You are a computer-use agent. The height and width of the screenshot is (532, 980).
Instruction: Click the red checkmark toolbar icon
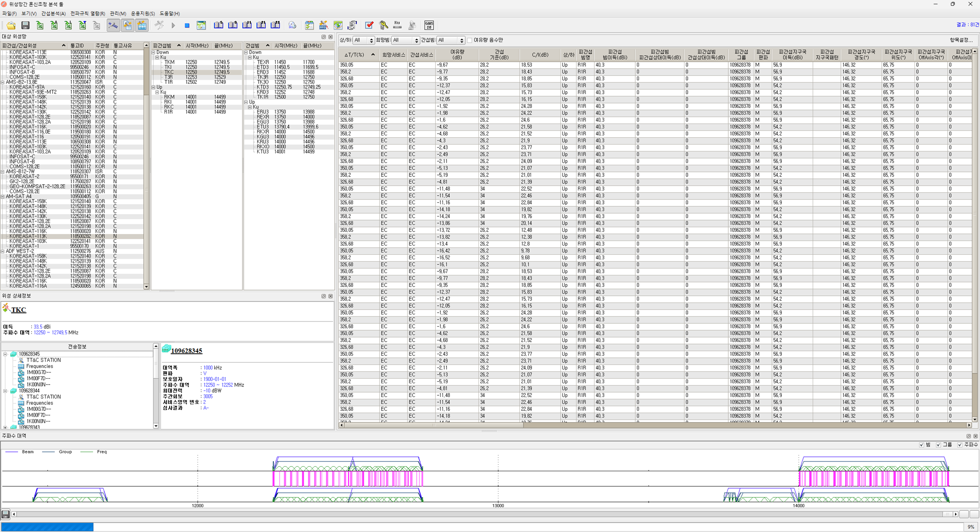[x=369, y=25]
